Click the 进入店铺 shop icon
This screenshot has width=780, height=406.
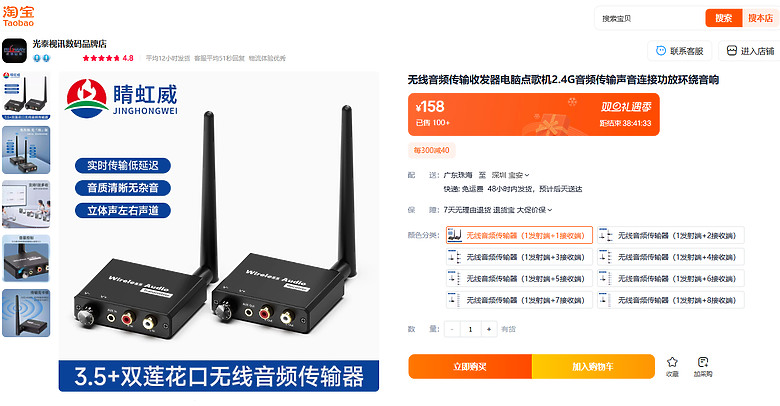(x=731, y=51)
